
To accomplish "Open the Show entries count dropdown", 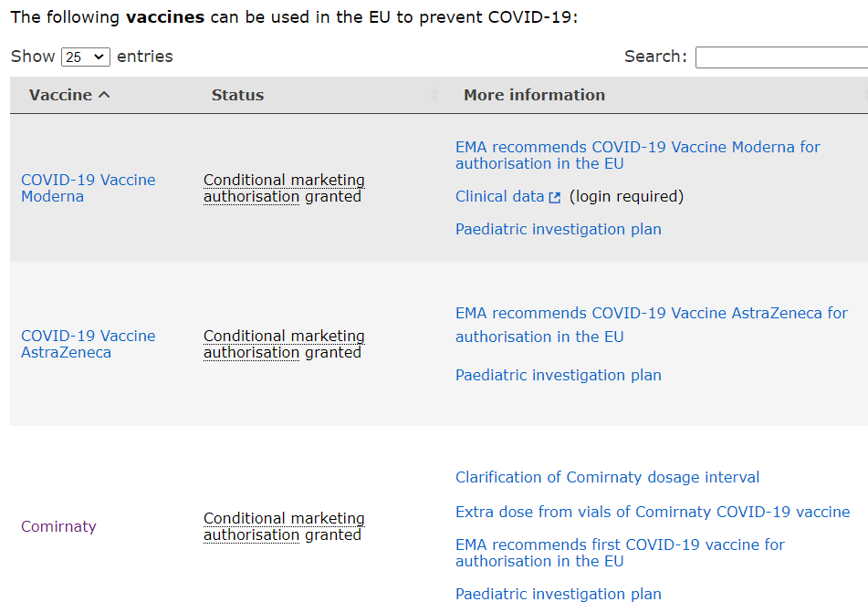I will (x=86, y=57).
